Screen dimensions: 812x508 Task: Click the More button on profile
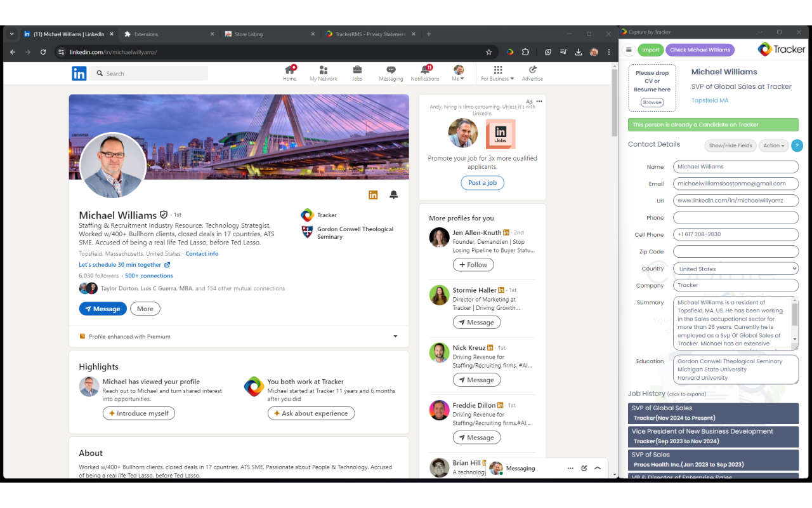[x=145, y=309]
